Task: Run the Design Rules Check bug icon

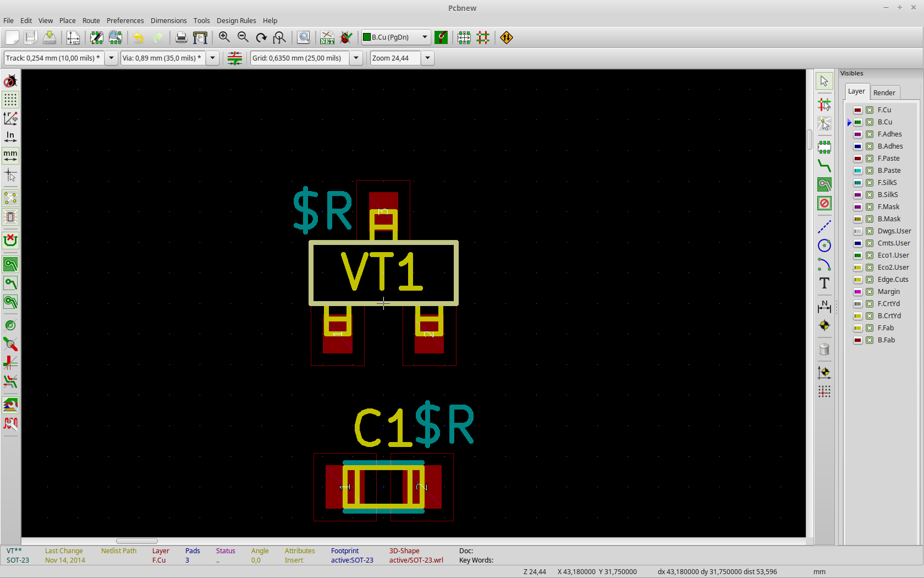Action: (x=346, y=37)
